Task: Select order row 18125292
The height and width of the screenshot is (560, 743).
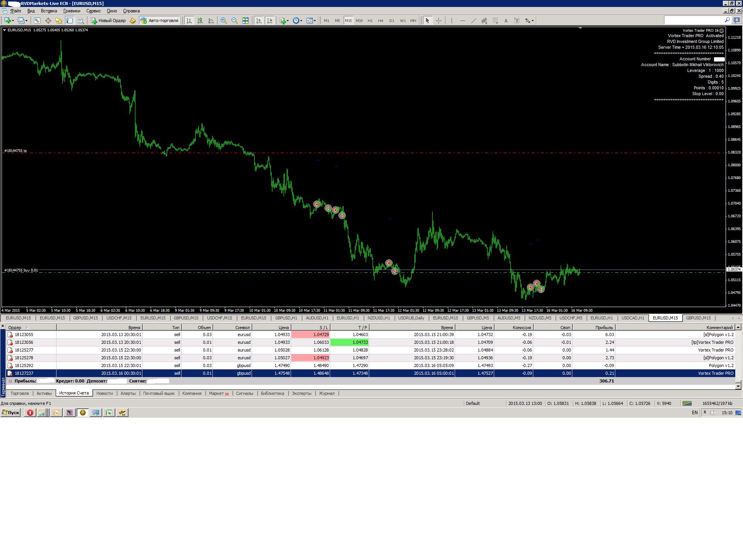Action: tap(371, 365)
